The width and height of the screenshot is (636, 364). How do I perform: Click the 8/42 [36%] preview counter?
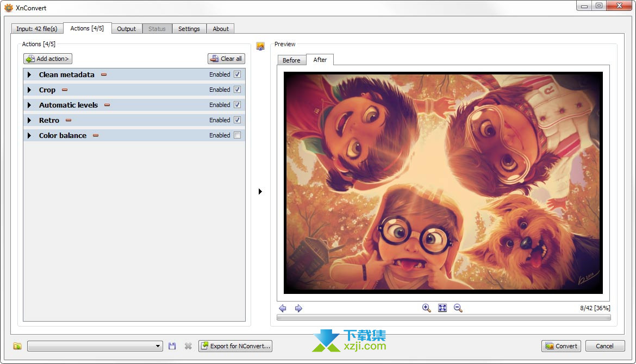pos(595,308)
